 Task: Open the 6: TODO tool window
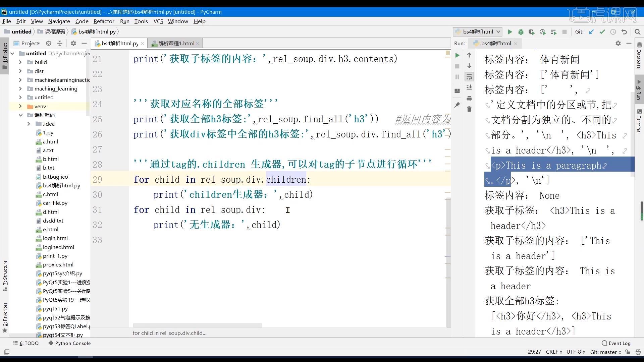click(x=26, y=343)
